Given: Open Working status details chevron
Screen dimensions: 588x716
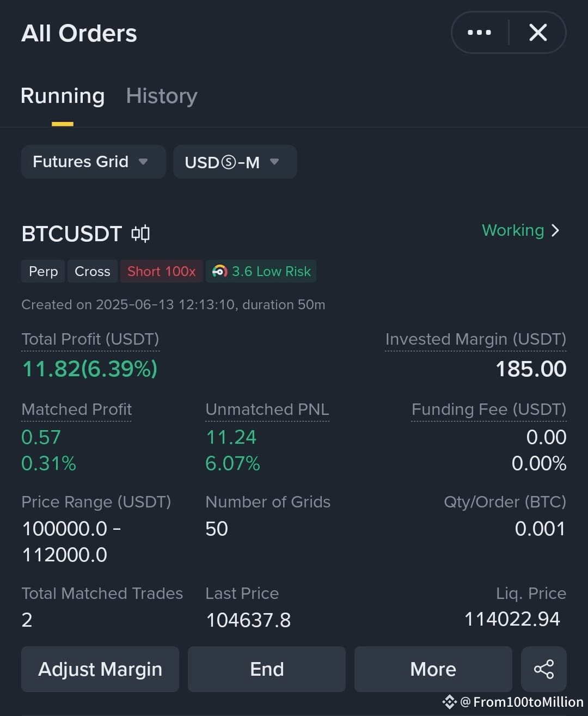Looking at the screenshot, I should (x=555, y=230).
